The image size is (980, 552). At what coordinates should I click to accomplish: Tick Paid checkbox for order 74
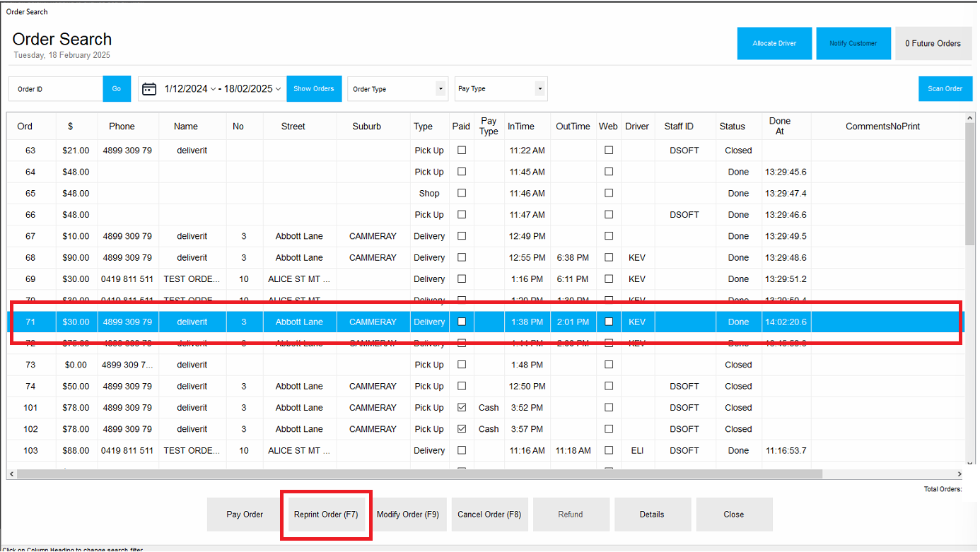[462, 386]
